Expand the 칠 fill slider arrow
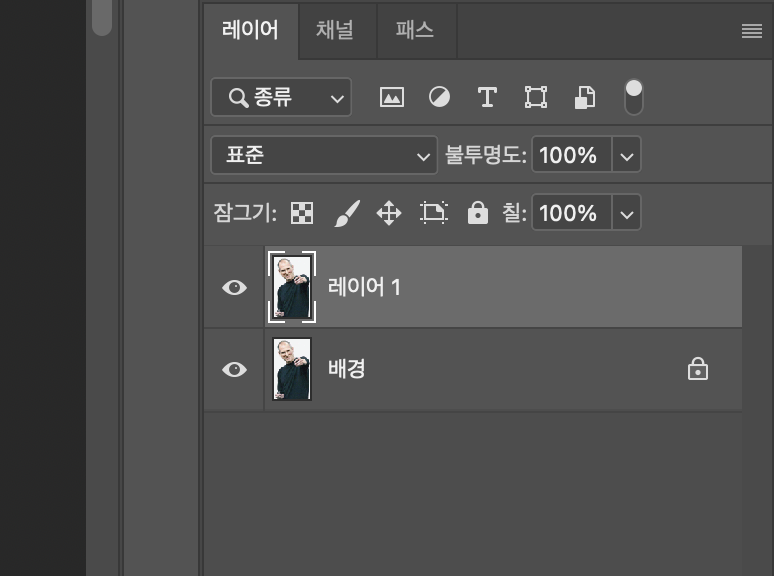 click(626, 213)
